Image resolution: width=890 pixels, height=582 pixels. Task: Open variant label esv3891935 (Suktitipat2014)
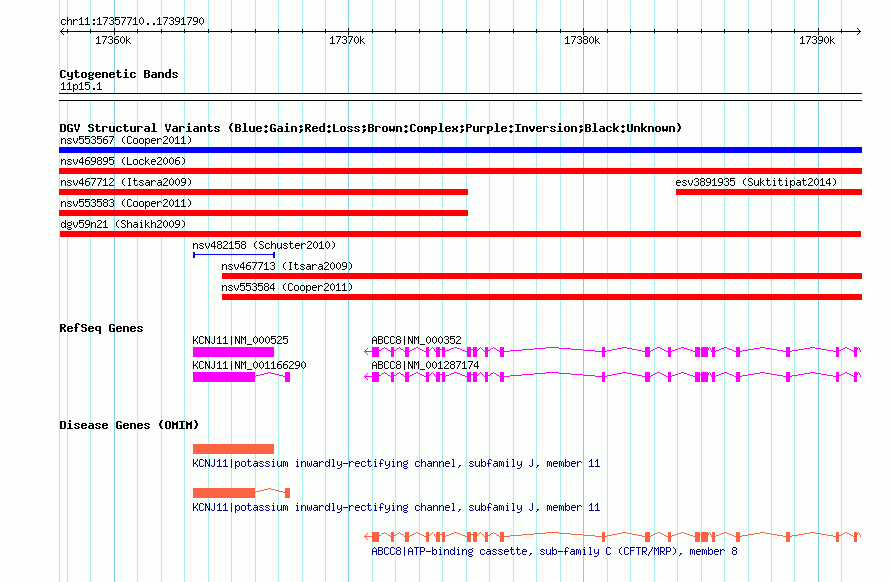tap(756, 182)
